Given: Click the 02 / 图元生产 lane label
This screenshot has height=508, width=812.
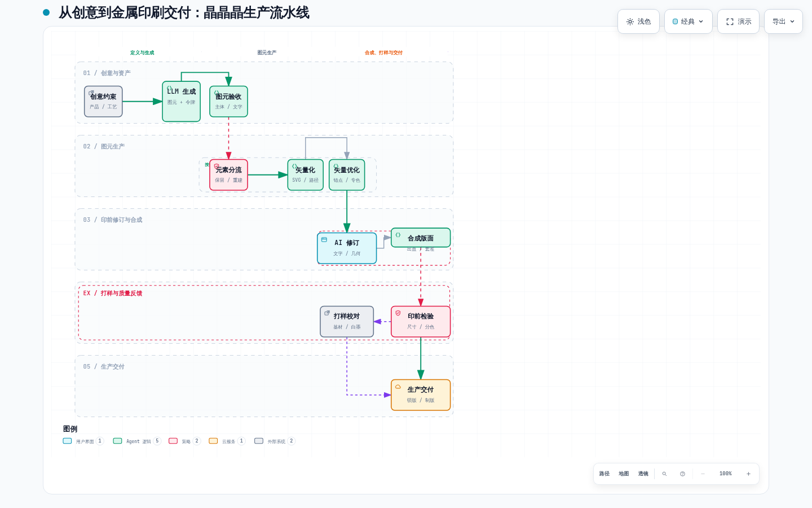Looking at the screenshot, I should [x=104, y=146].
